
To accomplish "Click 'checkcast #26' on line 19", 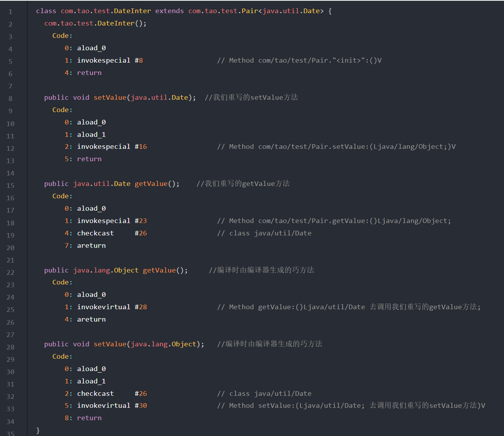I will [x=112, y=233].
